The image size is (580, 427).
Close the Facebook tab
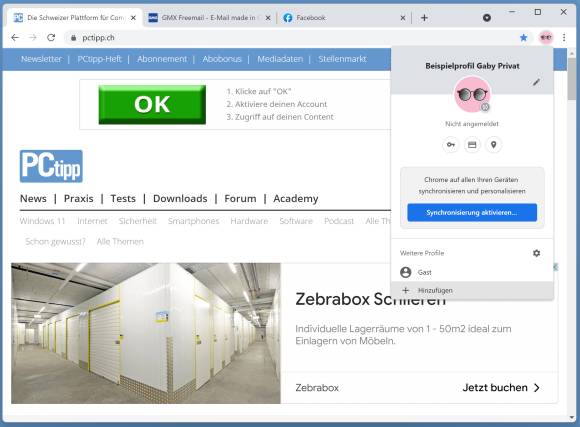click(x=403, y=18)
